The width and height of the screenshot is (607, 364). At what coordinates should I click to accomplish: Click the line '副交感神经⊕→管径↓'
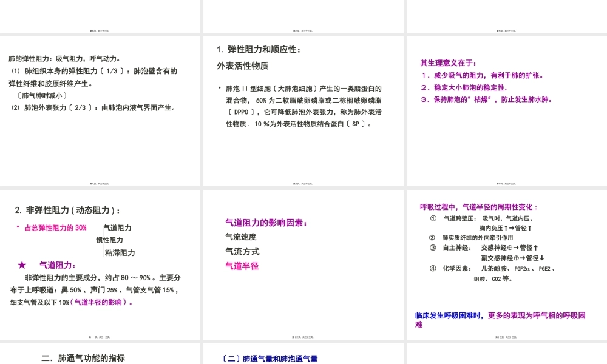tap(513, 258)
